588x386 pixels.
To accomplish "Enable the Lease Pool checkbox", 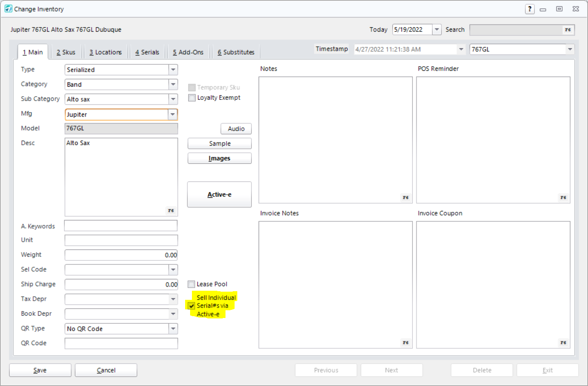I will click(x=191, y=284).
